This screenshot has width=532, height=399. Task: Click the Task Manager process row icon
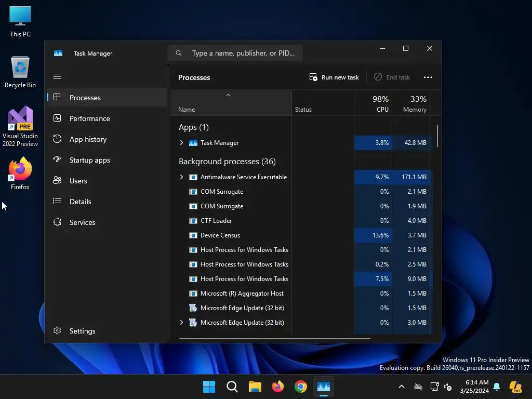click(193, 143)
